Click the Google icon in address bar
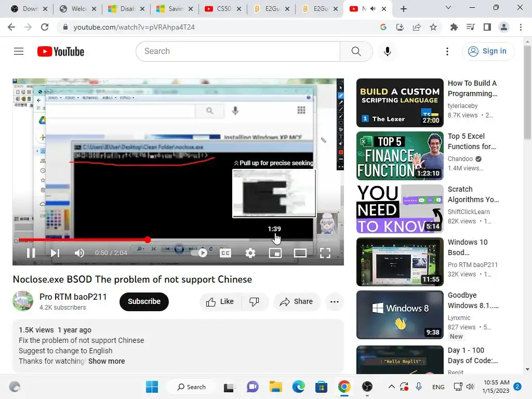Screen dimensions: 532x399 click(383, 27)
